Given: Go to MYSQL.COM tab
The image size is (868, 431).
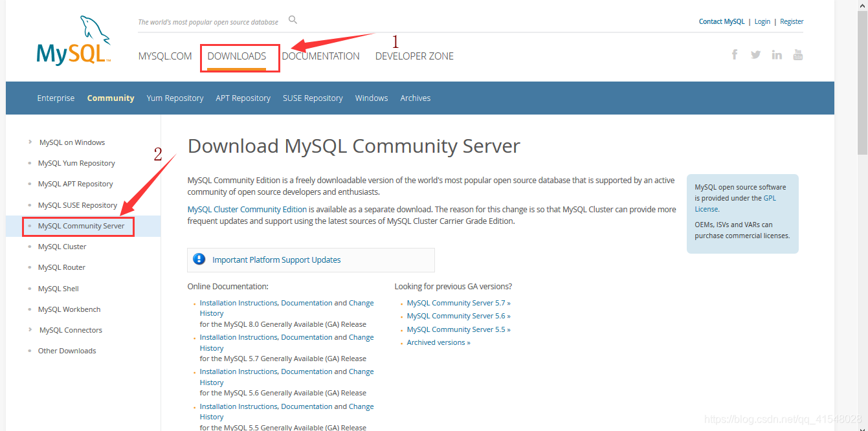Looking at the screenshot, I should click(x=165, y=56).
